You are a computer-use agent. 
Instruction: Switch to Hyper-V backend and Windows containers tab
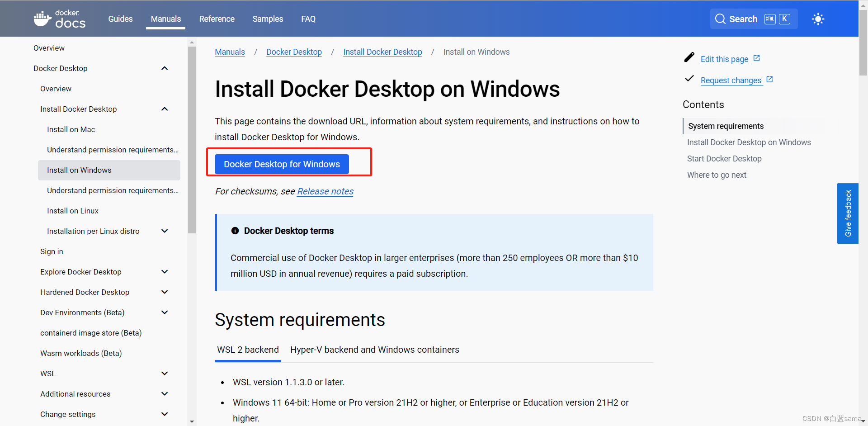point(375,350)
